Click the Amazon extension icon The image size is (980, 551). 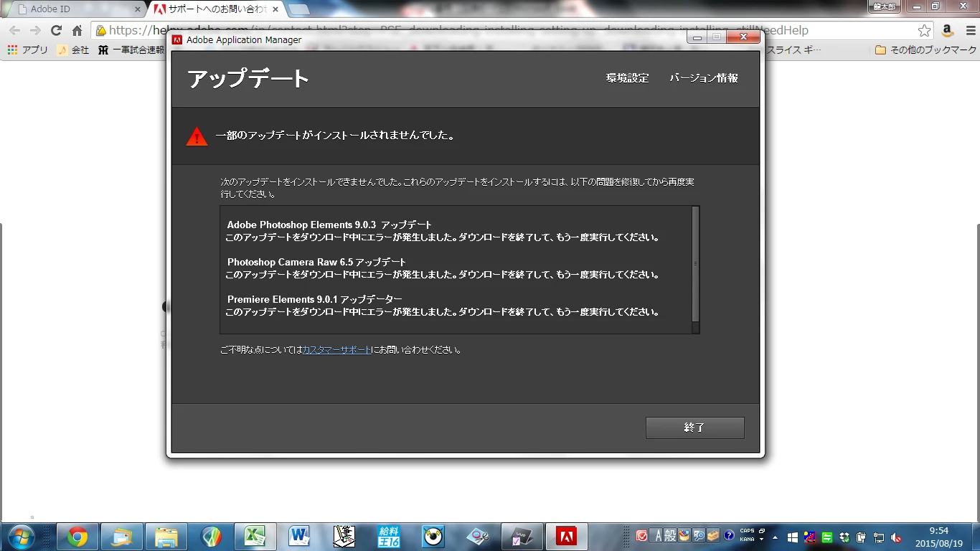click(x=947, y=31)
